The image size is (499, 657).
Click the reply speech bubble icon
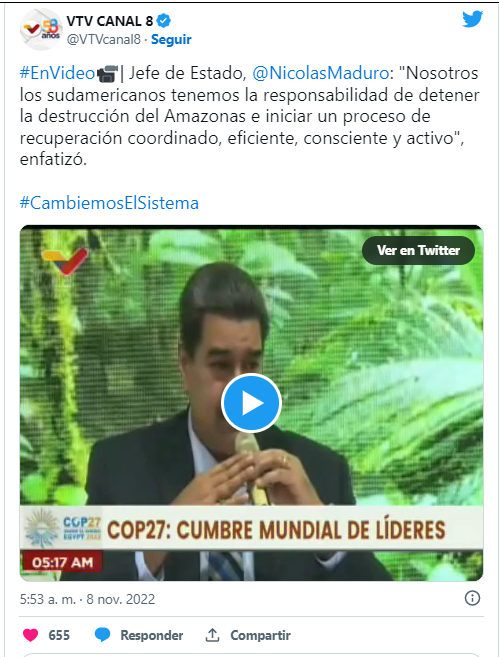tap(102, 635)
